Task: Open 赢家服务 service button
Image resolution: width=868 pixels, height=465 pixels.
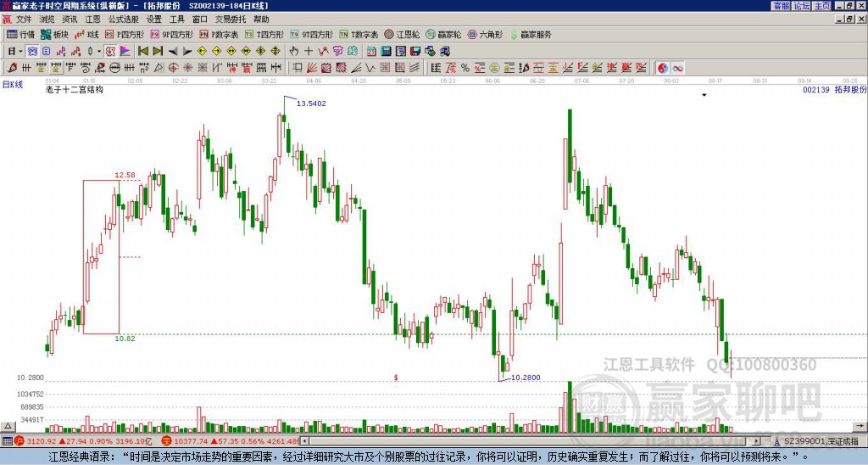Action: (x=531, y=34)
